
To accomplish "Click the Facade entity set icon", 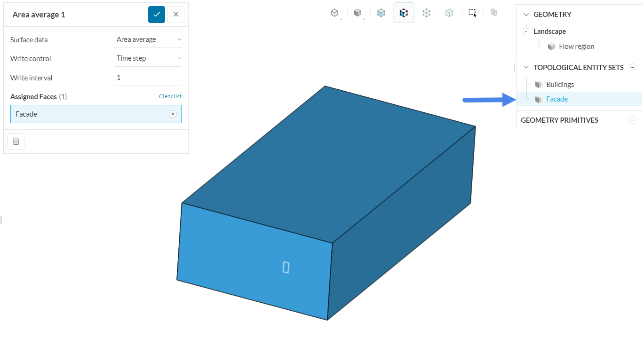I will pyautogui.click(x=539, y=99).
